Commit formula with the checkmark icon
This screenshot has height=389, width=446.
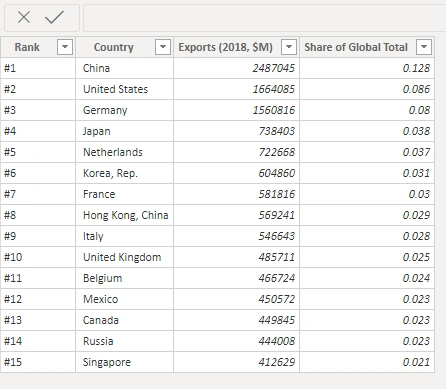(54, 17)
